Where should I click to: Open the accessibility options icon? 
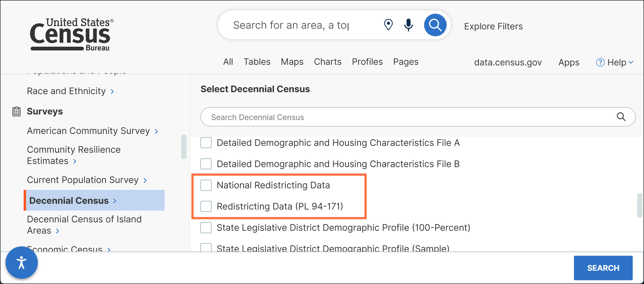21,263
